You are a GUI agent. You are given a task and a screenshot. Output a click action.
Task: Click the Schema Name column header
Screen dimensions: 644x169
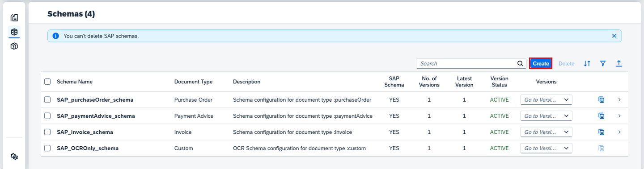coord(75,82)
